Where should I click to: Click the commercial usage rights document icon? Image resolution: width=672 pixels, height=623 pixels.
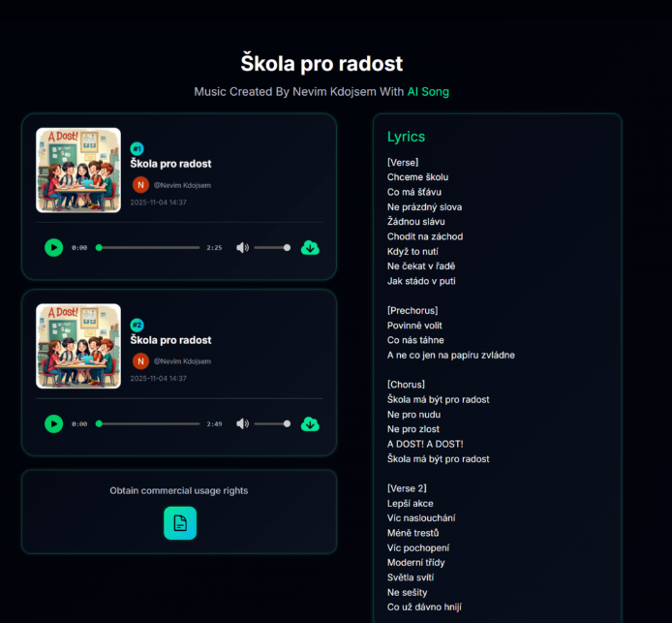tap(179, 523)
